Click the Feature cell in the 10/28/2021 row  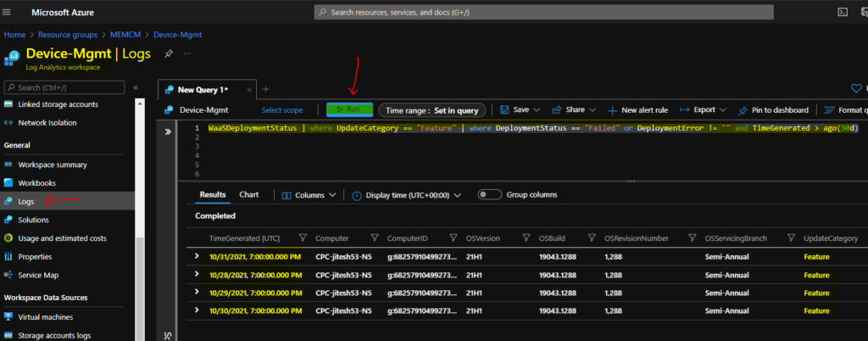coord(817,275)
